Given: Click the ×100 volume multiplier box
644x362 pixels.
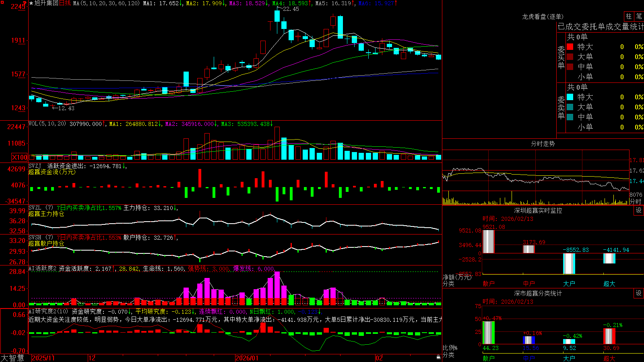Looking at the screenshot, I should tap(20, 157).
